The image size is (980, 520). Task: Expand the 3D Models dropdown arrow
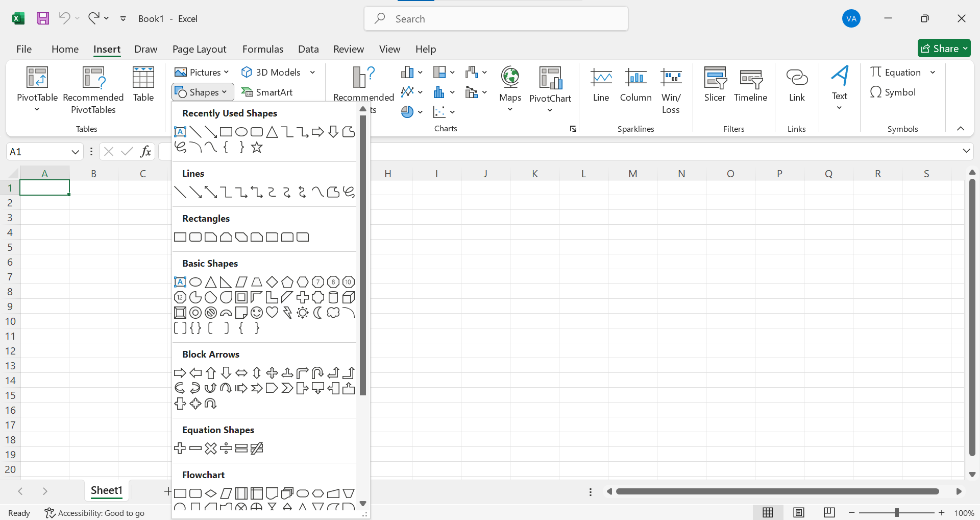click(312, 72)
